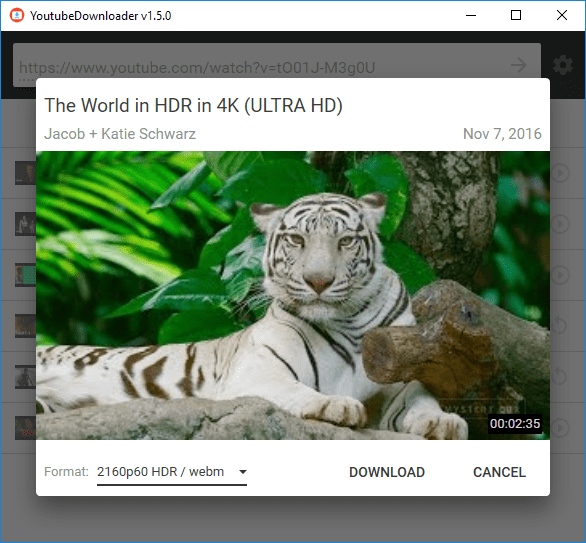Open the 2160p60 HDR / webm format selector
This screenshot has width=586, height=543.
(x=172, y=472)
